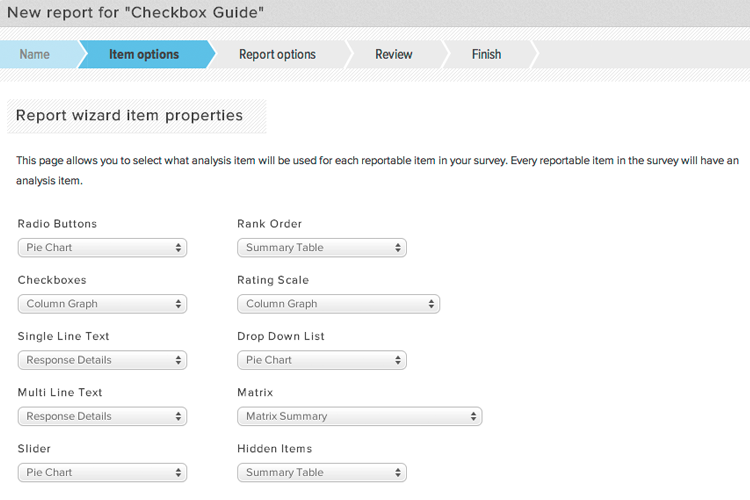Go to the Finish wizard step
750x500 pixels.
(486, 55)
